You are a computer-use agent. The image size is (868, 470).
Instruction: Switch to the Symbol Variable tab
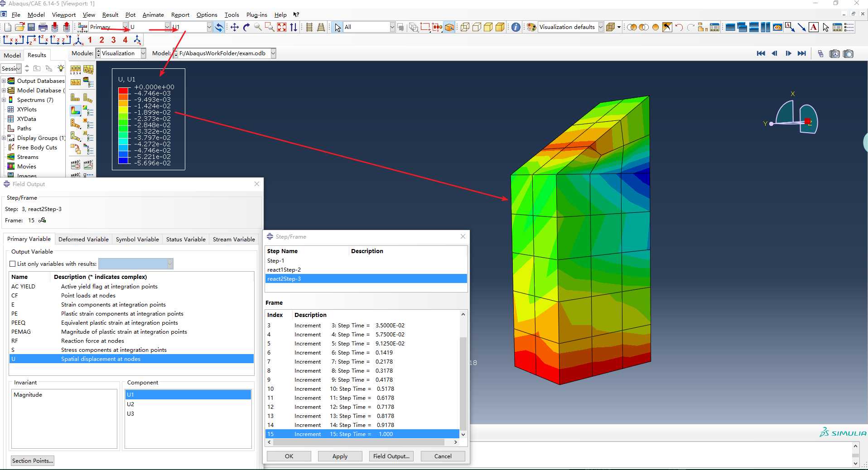(137, 239)
